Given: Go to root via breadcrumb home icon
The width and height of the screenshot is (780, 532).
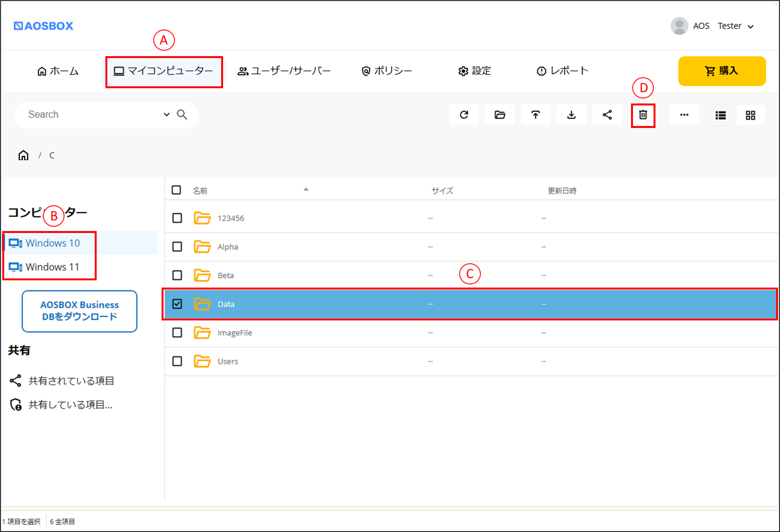Looking at the screenshot, I should [23, 155].
